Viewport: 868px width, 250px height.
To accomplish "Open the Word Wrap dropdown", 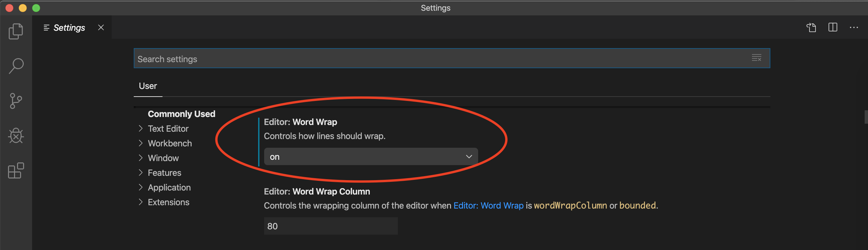I will 371,157.
